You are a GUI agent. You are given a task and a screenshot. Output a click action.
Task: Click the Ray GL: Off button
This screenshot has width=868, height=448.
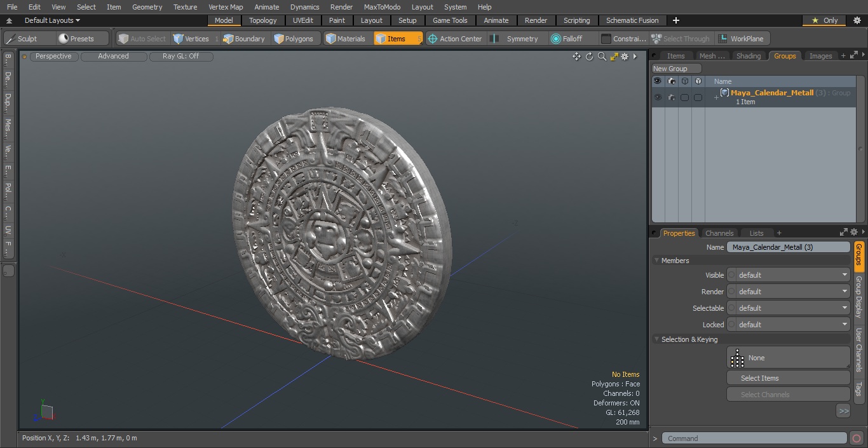pyautogui.click(x=181, y=57)
